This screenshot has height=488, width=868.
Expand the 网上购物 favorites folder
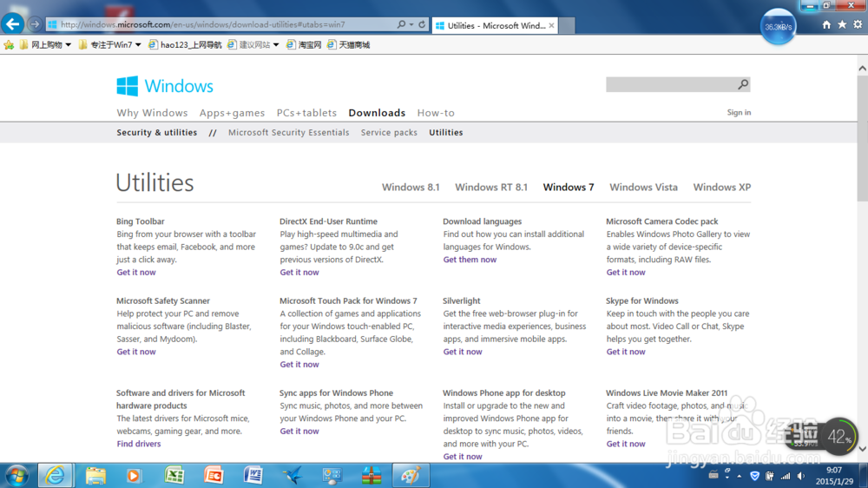(x=45, y=45)
